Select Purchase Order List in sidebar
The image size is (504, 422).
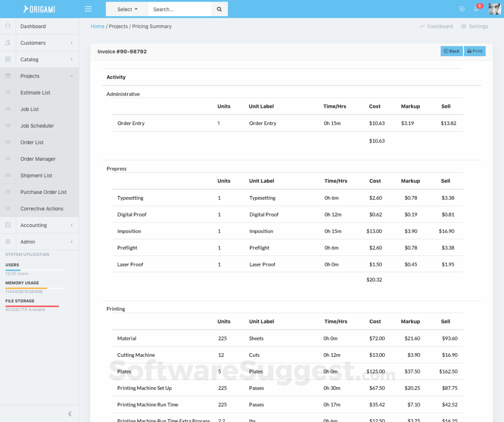[x=44, y=192]
